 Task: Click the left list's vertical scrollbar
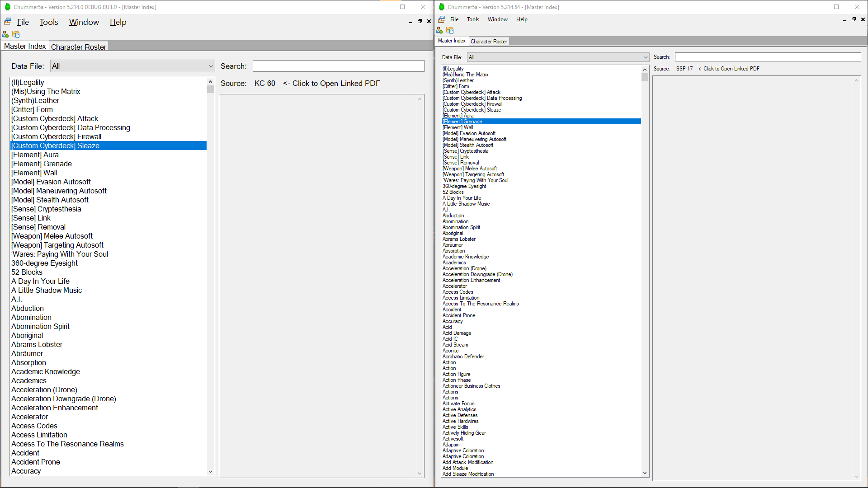pos(210,271)
